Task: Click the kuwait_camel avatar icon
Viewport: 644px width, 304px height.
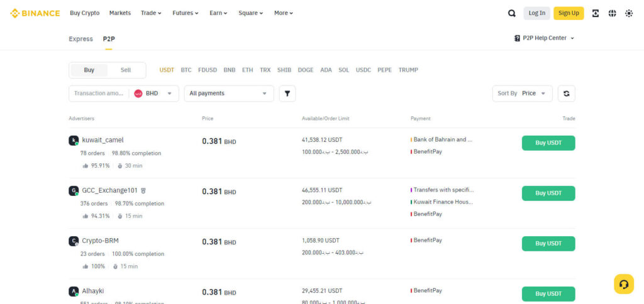Action: coord(74,141)
